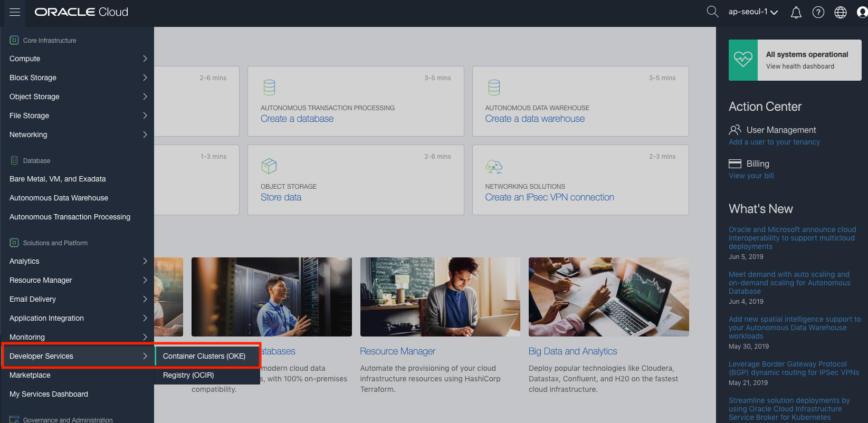
Task: Expand the Monitoring submenu chevron
Action: point(145,337)
